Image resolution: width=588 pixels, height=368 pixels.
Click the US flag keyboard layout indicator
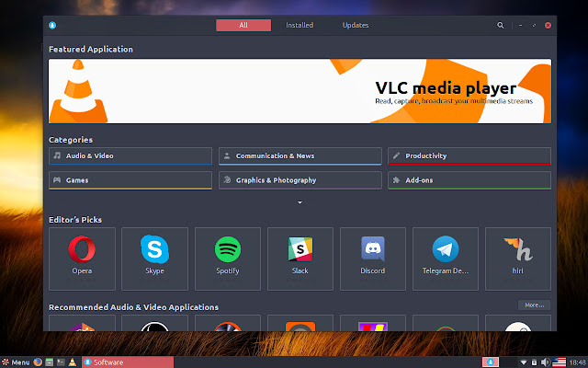[x=560, y=362]
